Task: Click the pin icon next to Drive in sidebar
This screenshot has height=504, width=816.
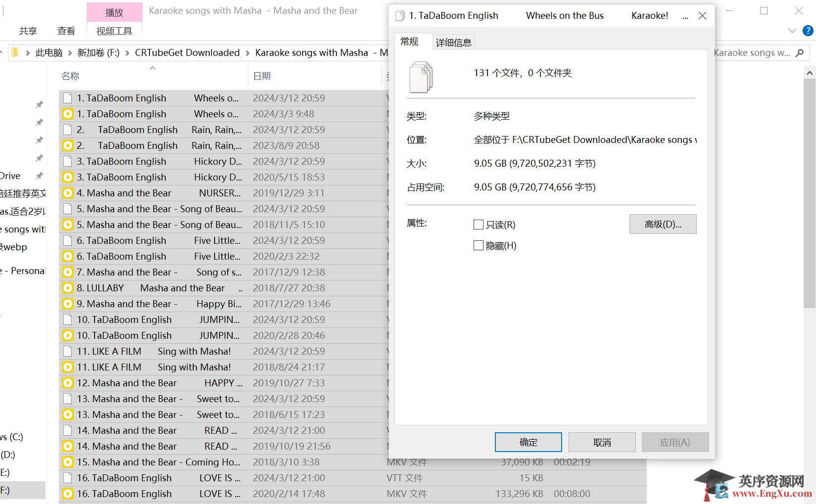Action: [x=40, y=176]
